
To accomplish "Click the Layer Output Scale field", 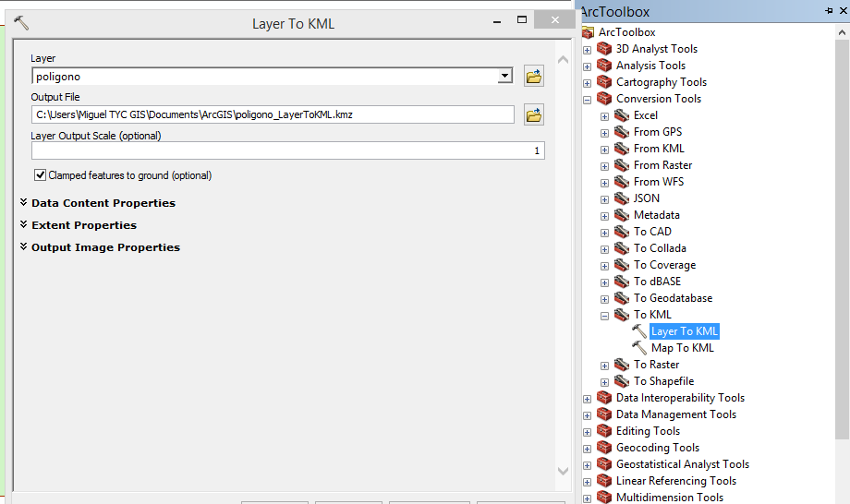I will 288,150.
